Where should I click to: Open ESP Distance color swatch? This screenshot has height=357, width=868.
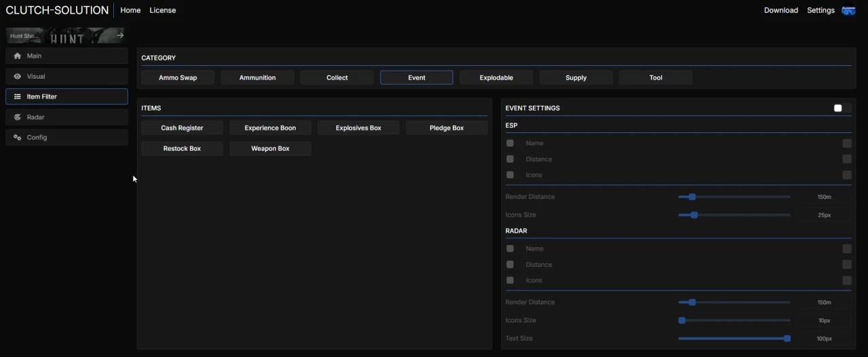(x=847, y=159)
